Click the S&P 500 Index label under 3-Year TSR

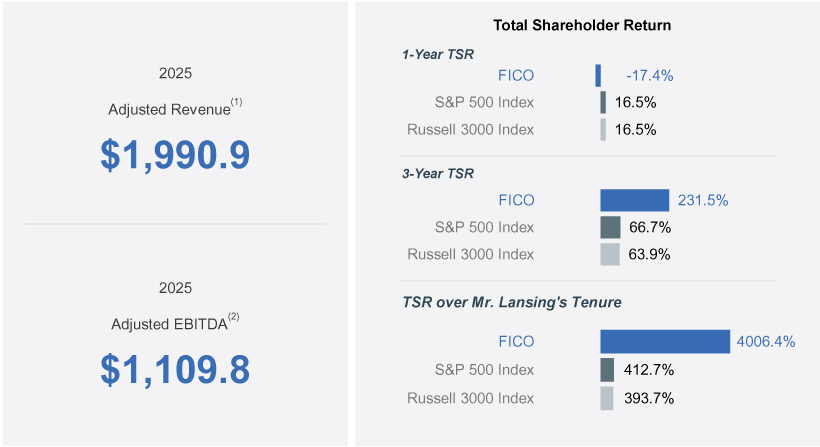(x=484, y=228)
